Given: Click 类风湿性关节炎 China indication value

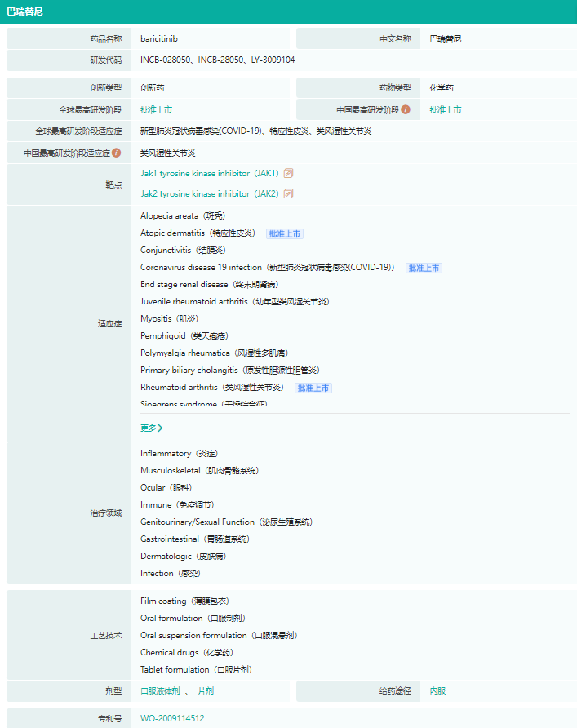Looking at the screenshot, I should (x=167, y=153).
